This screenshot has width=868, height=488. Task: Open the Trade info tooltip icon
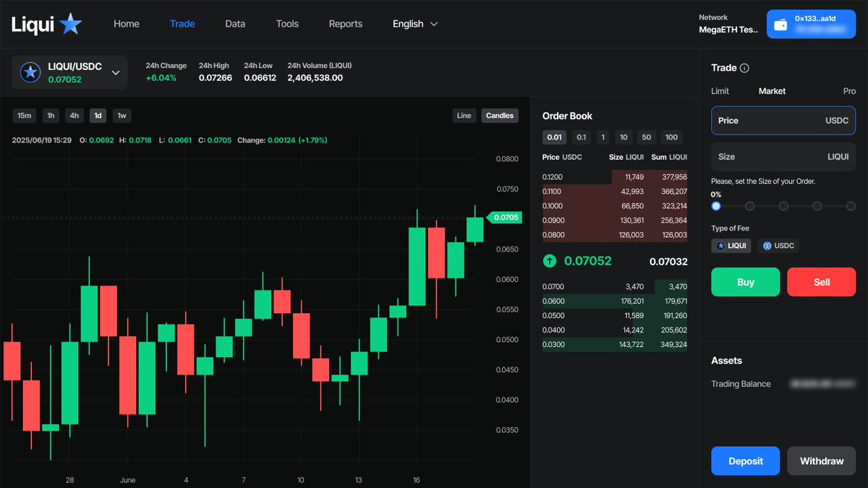click(x=746, y=67)
